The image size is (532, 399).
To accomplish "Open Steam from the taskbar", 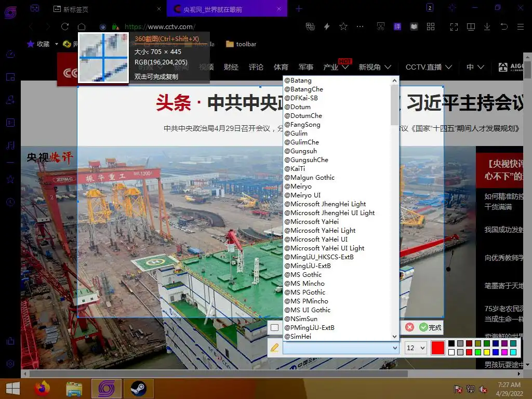I will point(138,389).
